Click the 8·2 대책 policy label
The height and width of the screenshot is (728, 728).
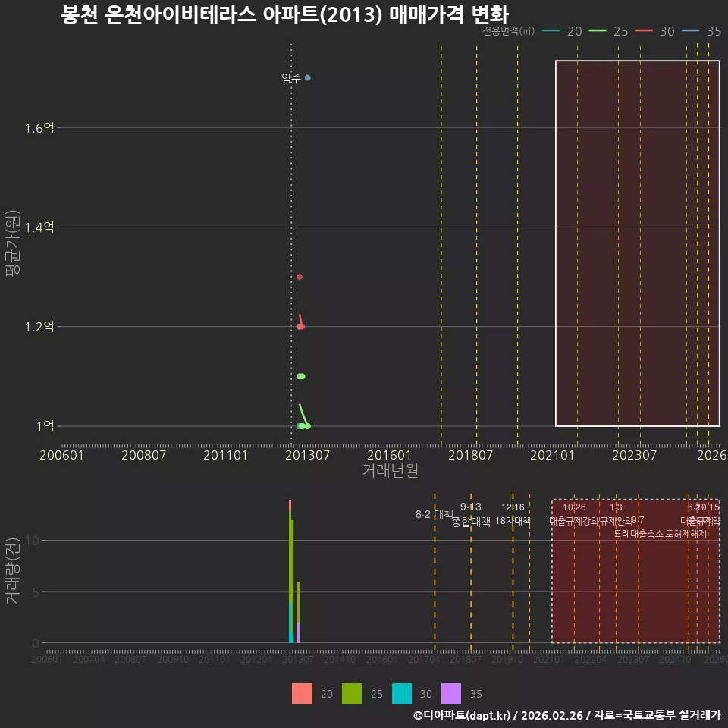[x=434, y=514]
